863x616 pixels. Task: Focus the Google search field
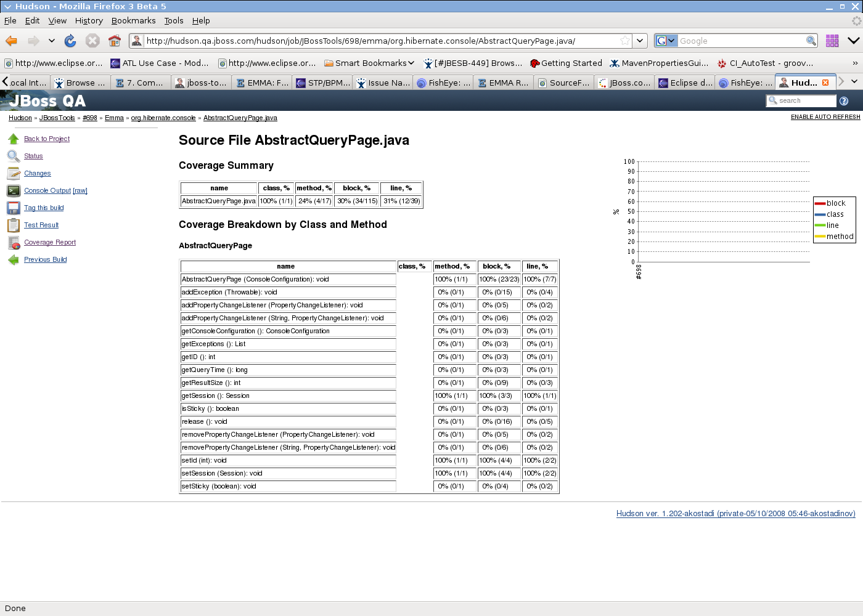point(742,41)
